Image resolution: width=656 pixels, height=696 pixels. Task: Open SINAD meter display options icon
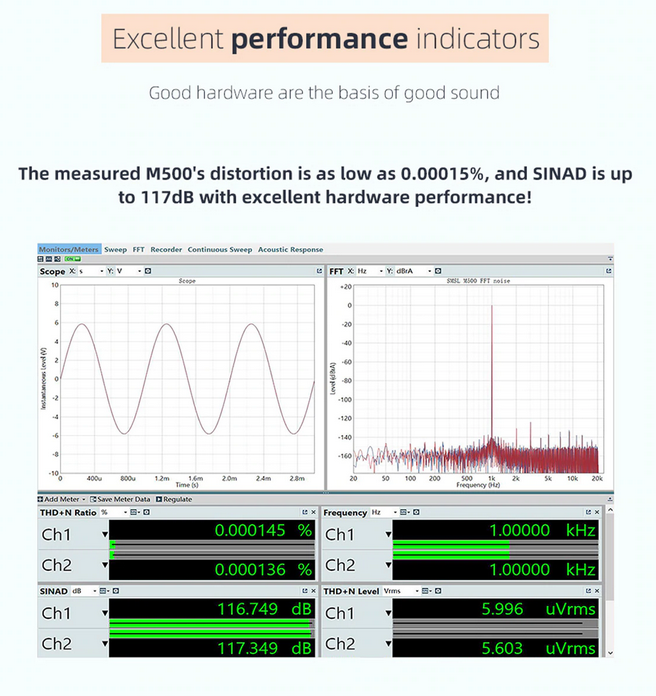tap(105, 591)
